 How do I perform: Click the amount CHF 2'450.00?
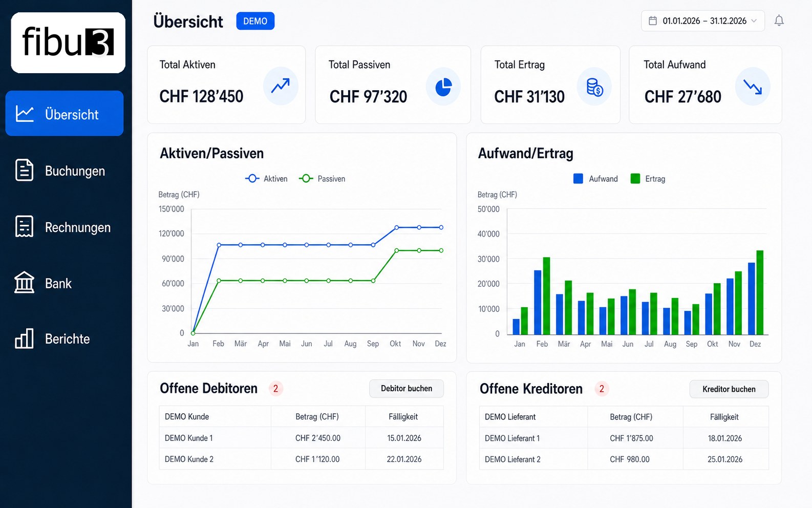(318, 438)
